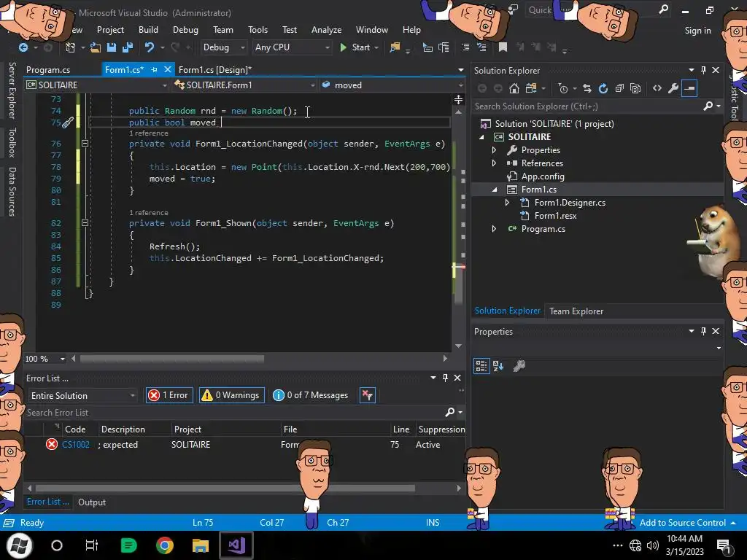Toggle the Preview Selected Items button
747x560 pixels.
(689, 88)
